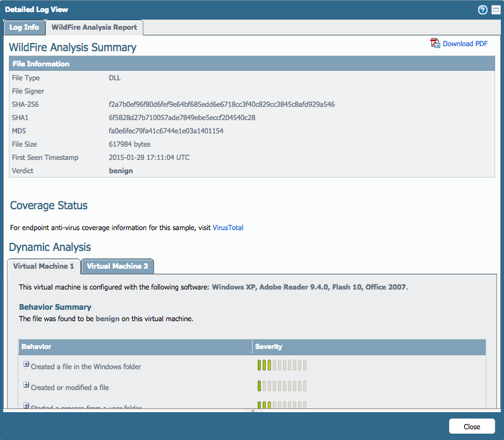Screen dimensions: 504x440
Task: Click severity bar for 'Created or modified a file'
Action: pos(282,386)
